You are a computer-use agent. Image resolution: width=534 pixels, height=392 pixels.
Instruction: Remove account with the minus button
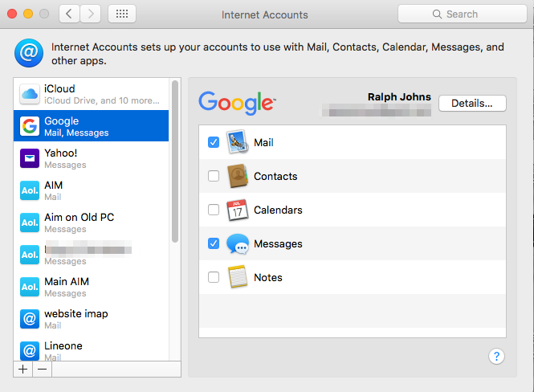tap(43, 370)
